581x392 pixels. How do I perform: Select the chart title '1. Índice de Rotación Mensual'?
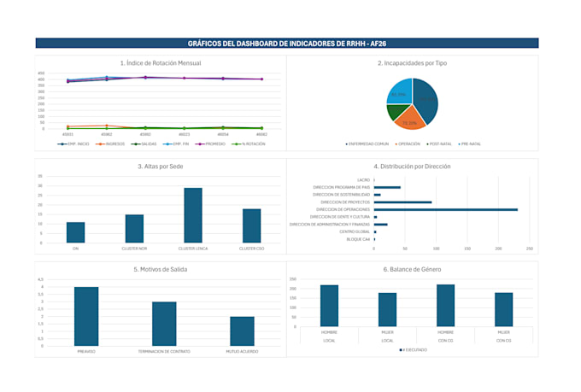[161, 63]
